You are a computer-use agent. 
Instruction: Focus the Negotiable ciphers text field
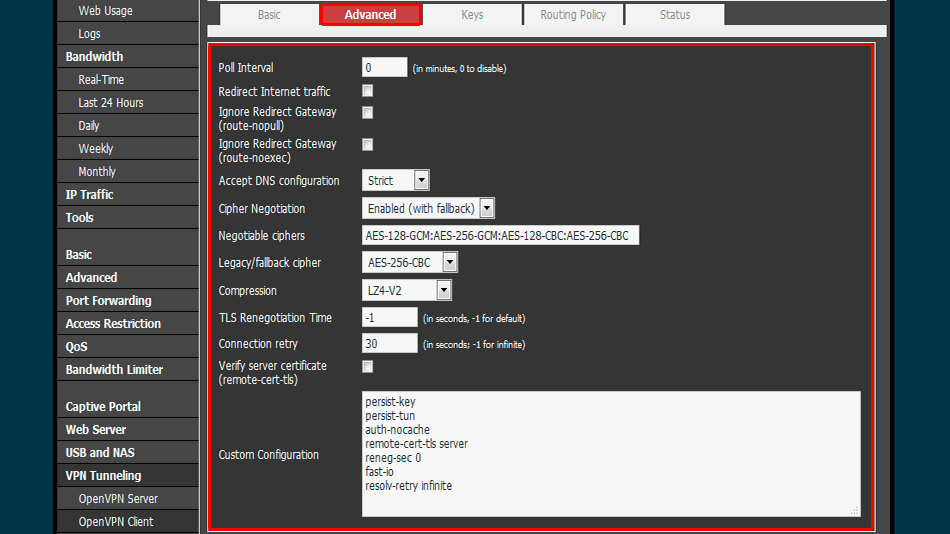click(x=499, y=236)
